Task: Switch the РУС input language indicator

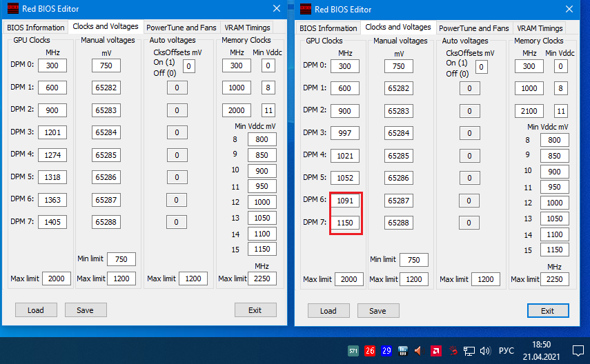Action: pyautogui.click(x=507, y=351)
